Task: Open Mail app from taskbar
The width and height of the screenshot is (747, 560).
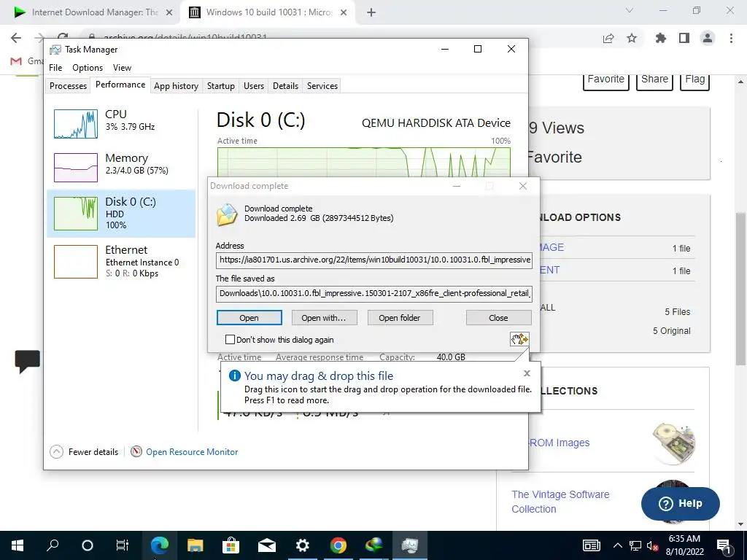Action: 267,545
